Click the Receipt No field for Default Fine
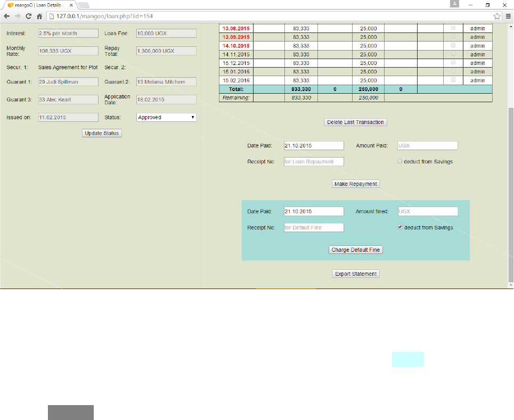 pos(314,227)
